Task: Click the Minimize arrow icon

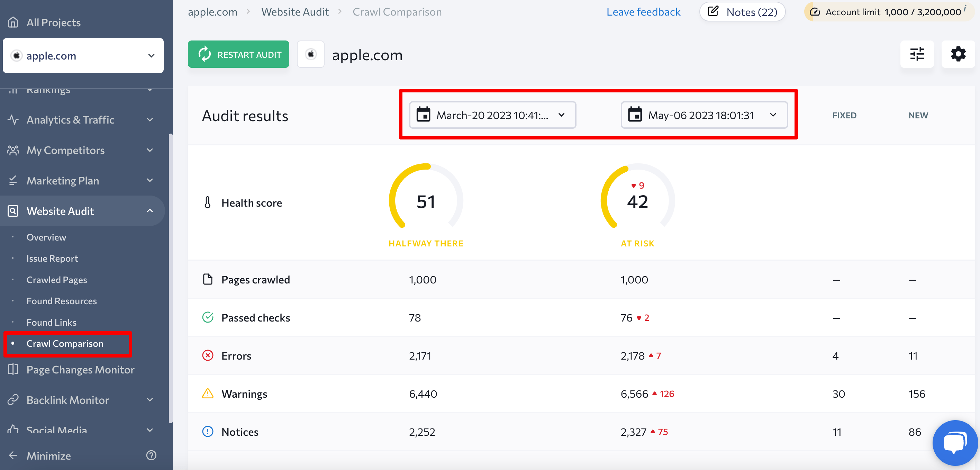Action: (13, 455)
